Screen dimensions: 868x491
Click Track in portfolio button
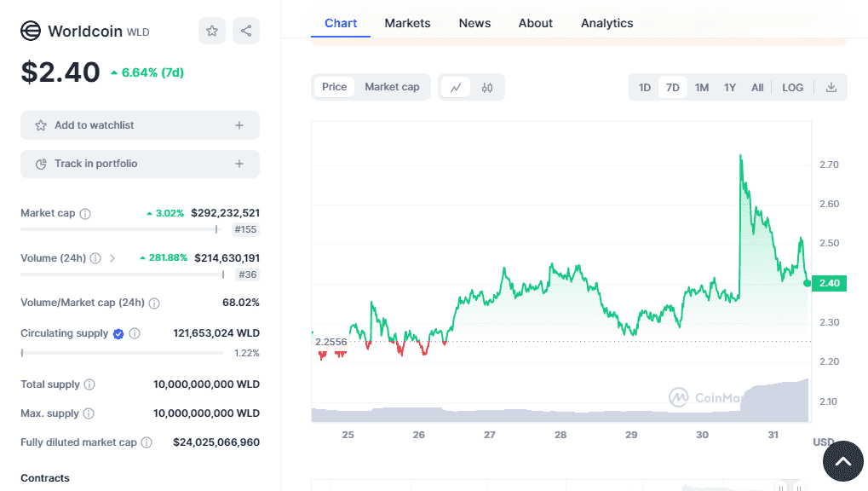pos(140,164)
